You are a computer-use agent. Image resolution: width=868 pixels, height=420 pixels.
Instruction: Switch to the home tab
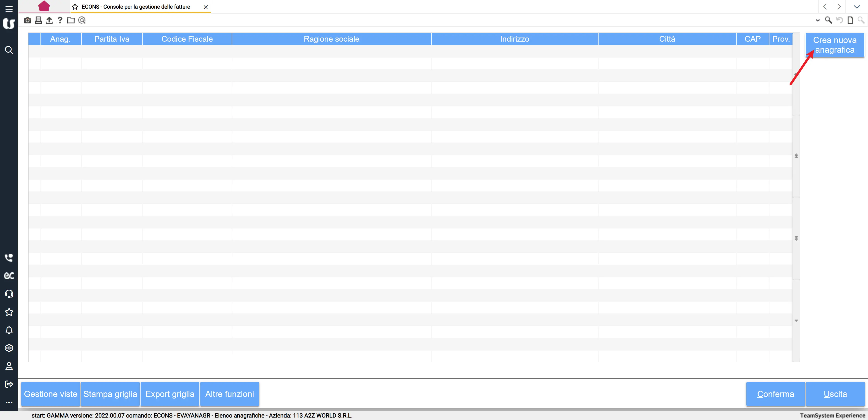pyautogui.click(x=44, y=6)
